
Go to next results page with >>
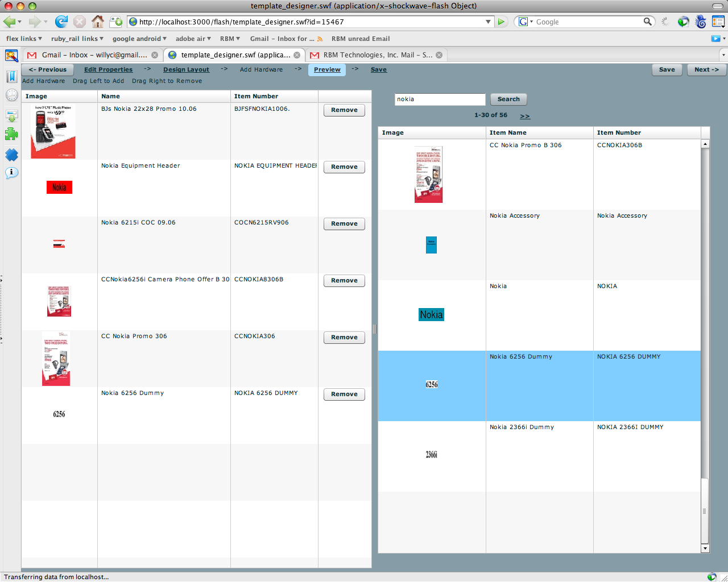coord(524,116)
